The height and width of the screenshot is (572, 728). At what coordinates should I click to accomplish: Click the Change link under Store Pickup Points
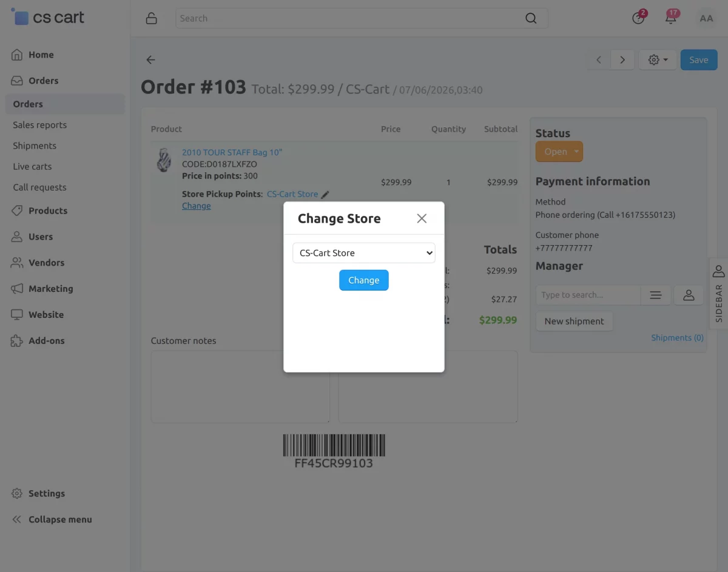pyautogui.click(x=197, y=206)
